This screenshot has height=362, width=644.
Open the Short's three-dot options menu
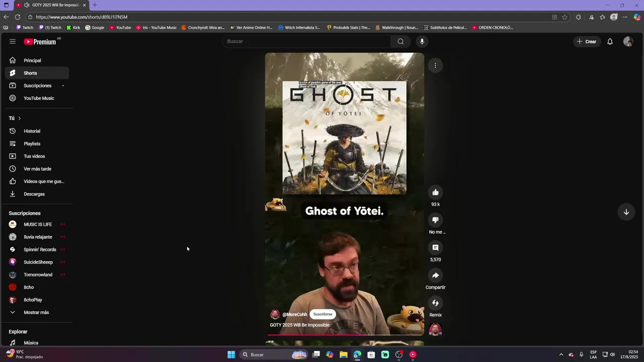pyautogui.click(x=435, y=65)
